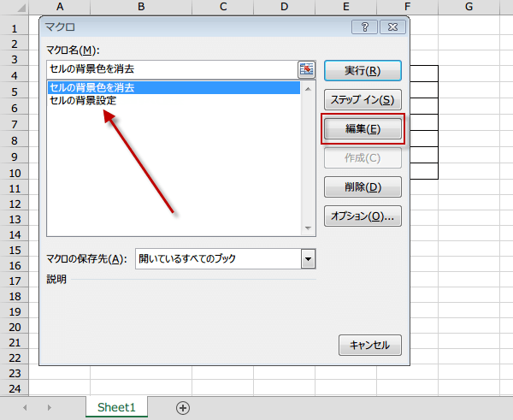Click the range selector icon in macro name field
Viewport: 513px width, 420px height.
coord(306,69)
